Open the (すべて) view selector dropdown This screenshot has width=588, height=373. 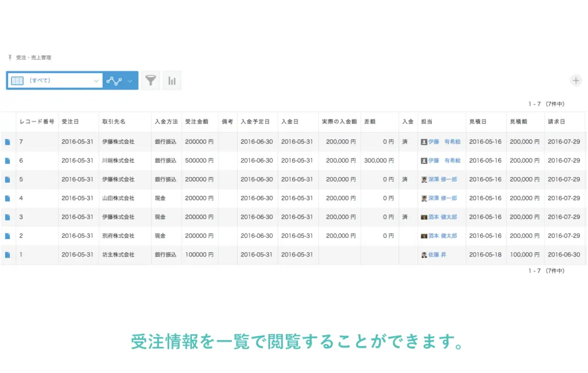coord(55,80)
